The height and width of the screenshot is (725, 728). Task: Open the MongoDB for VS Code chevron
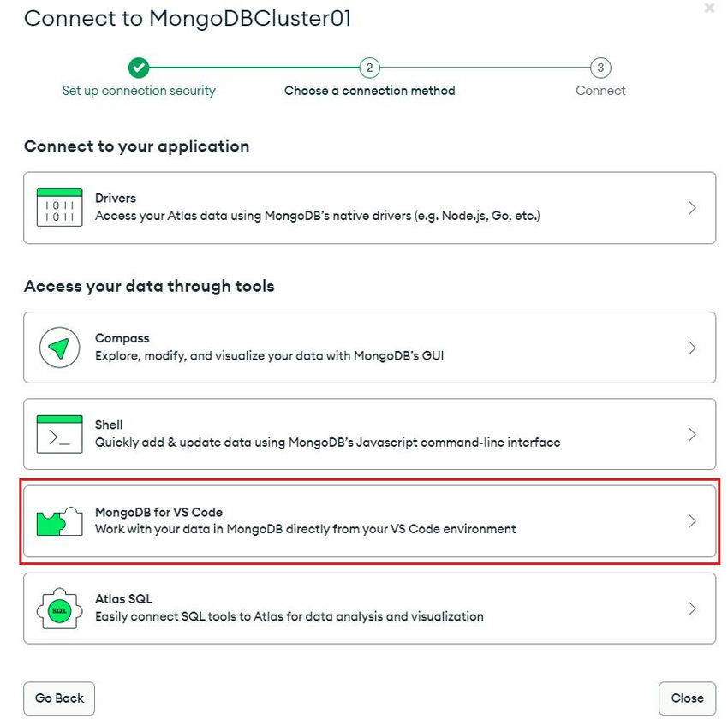(692, 521)
